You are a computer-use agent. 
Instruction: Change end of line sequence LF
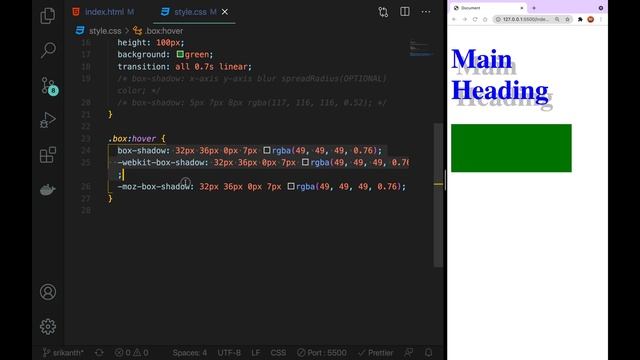(256, 353)
